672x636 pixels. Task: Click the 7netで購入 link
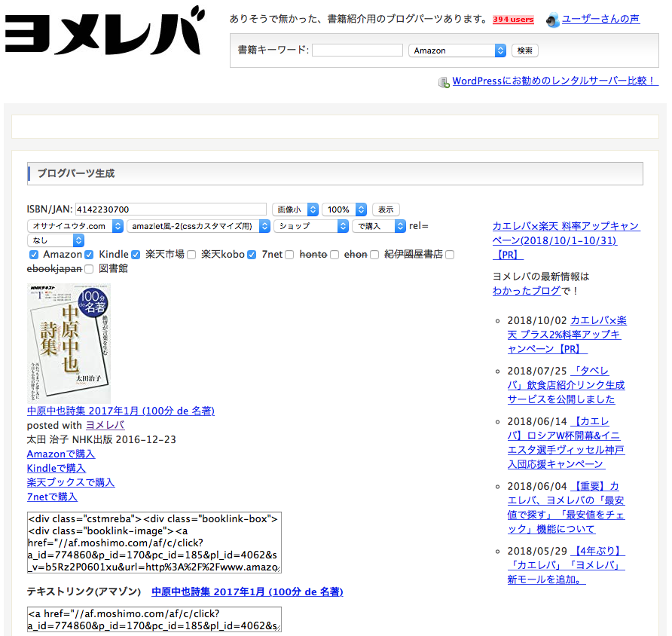tap(52, 497)
